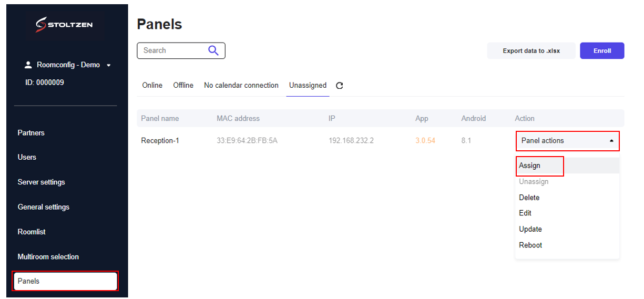644x299 pixels.
Task: Click the magnifying glass search icon
Action: 213,50
